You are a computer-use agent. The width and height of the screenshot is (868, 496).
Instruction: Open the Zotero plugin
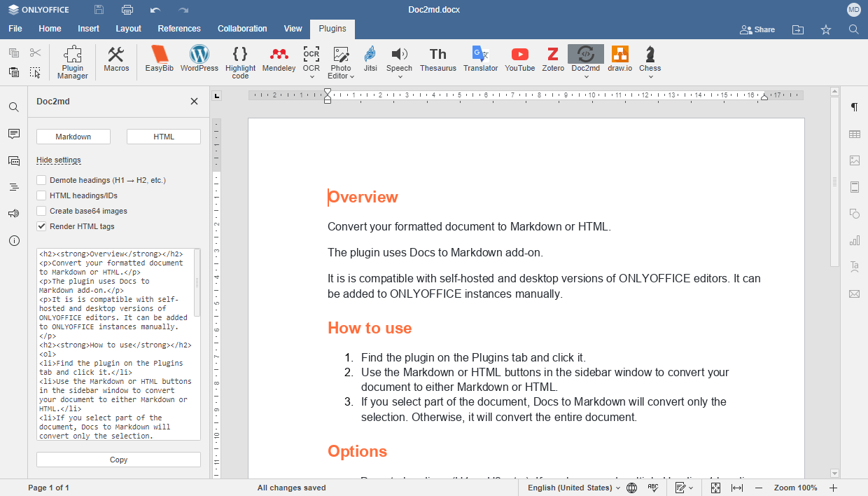point(553,59)
